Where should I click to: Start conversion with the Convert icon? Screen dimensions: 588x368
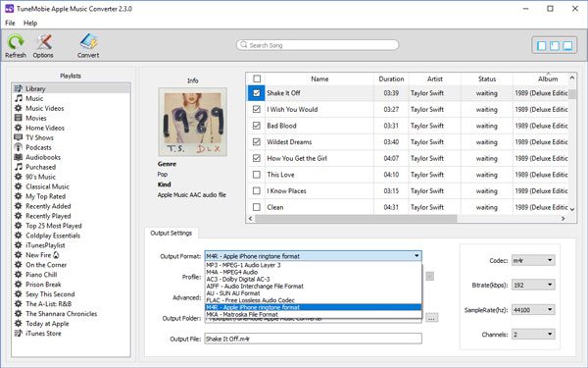point(88,41)
